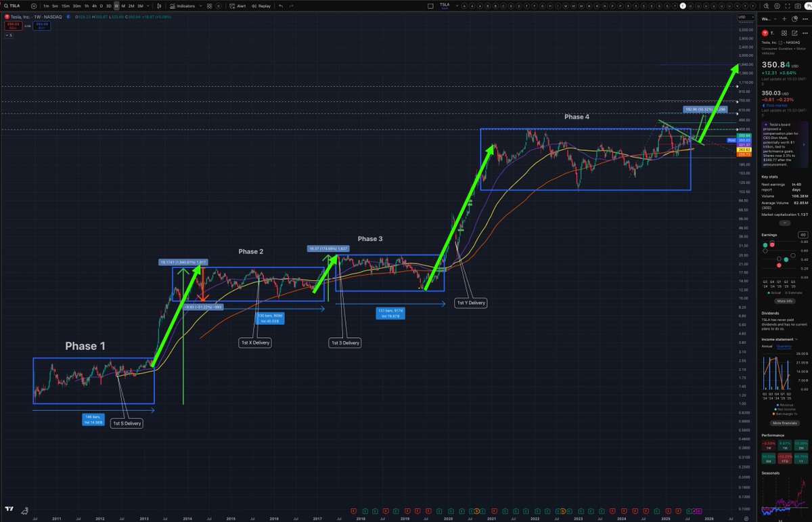Viewport: 812px width, 522px height.
Task: Select the 3M timeframe
Action: (140, 6)
